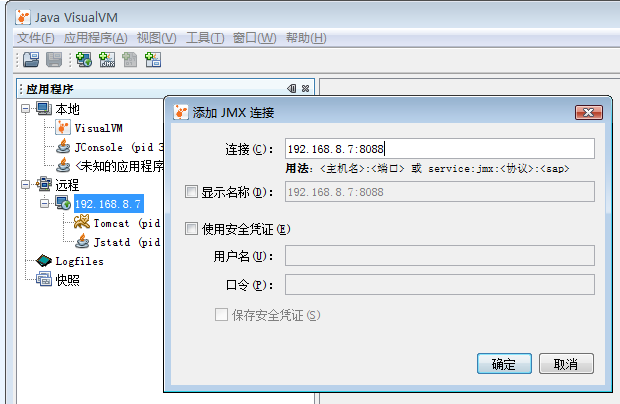This screenshot has width=620, height=404.
Task: Click the 快照 snapshots icon
Action: tap(43, 279)
